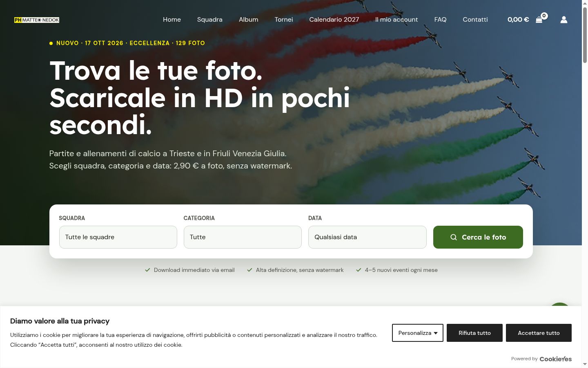Open the FAQ page

pyautogui.click(x=440, y=20)
